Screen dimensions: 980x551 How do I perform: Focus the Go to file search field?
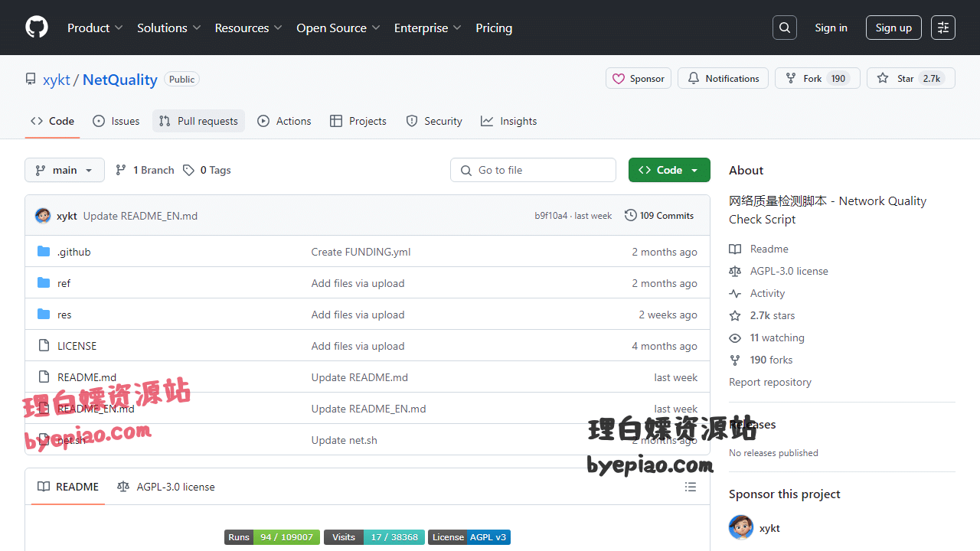pyautogui.click(x=533, y=170)
